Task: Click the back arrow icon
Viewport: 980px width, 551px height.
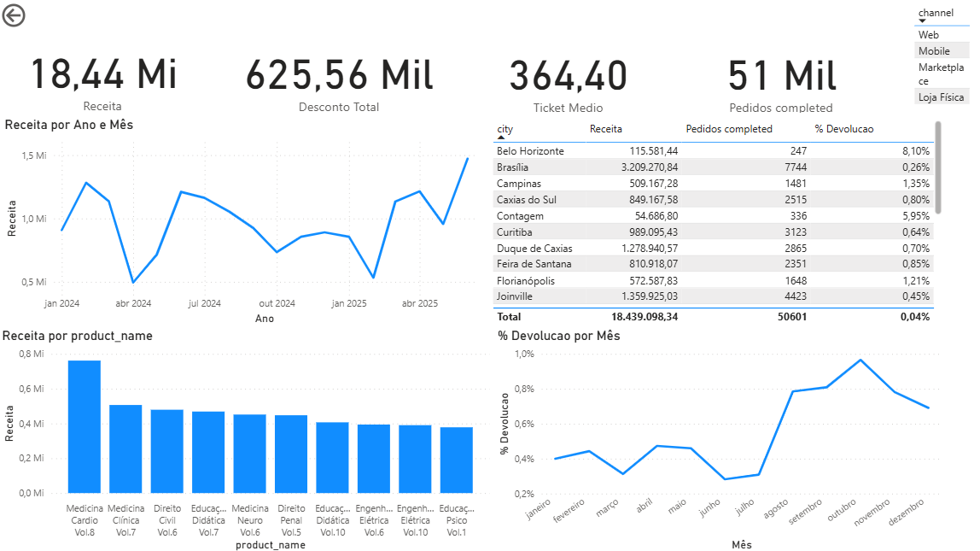Action: [14, 15]
